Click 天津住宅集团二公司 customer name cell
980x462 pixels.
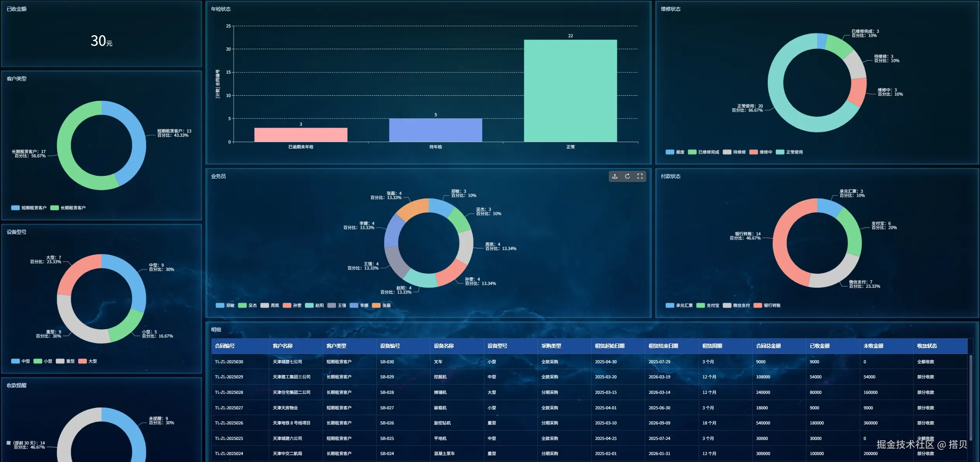[291, 392]
